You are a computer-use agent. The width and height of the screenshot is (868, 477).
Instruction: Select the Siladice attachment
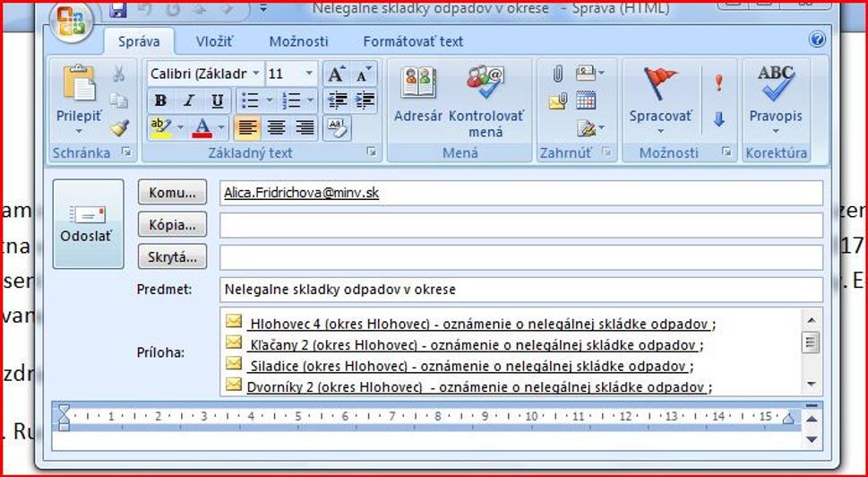click(x=460, y=366)
